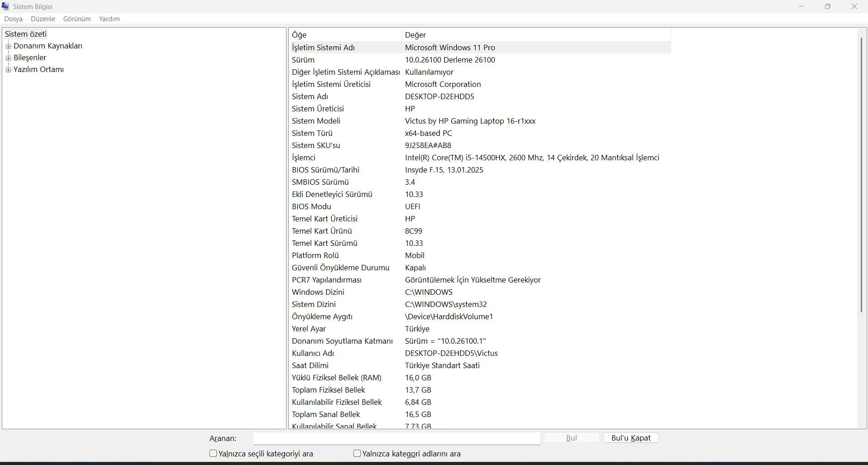The image size is (868, 465).
Task: Click the vertical scrollbar of details list
Action: (861, 174)
